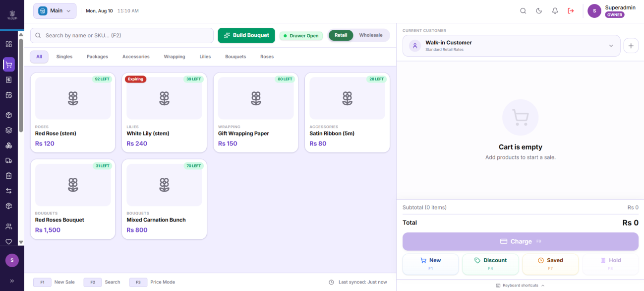Toggle dark mode moon icon
The image size is (644, 291).
point(539,11)
